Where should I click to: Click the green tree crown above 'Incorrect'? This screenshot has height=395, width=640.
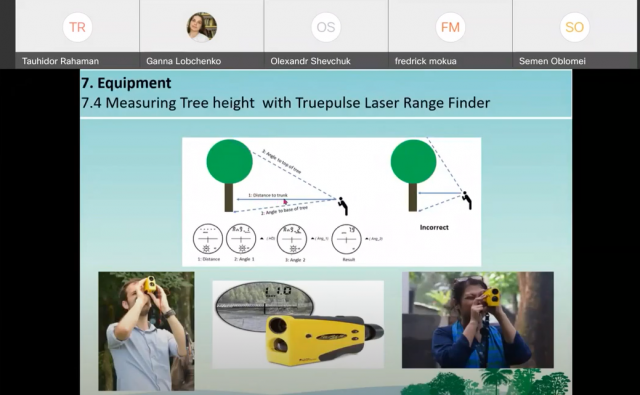[x=413, y=162]
